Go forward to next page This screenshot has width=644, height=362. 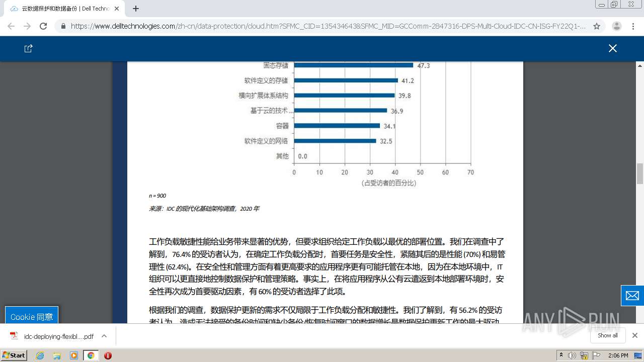tap(27, 26)
